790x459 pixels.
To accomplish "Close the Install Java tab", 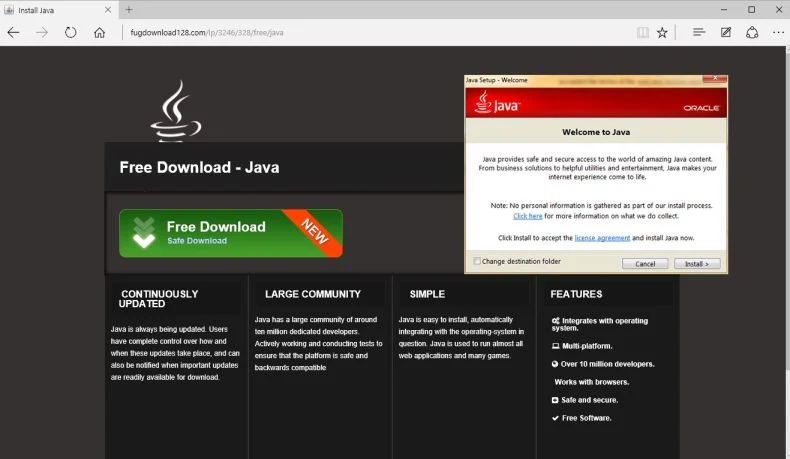I will coord(108,10).
